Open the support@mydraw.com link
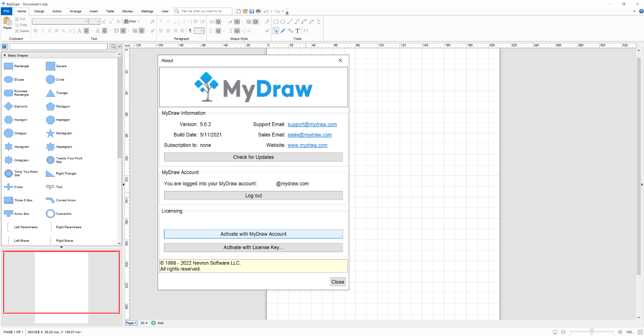The height and width of the screenshot is (336, 644). (312, 125)
